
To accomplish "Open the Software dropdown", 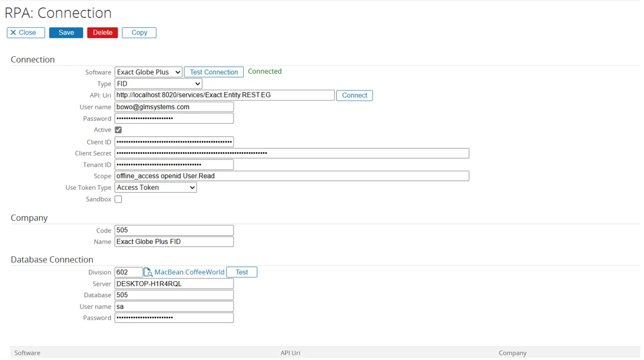I will pos(148,72).
